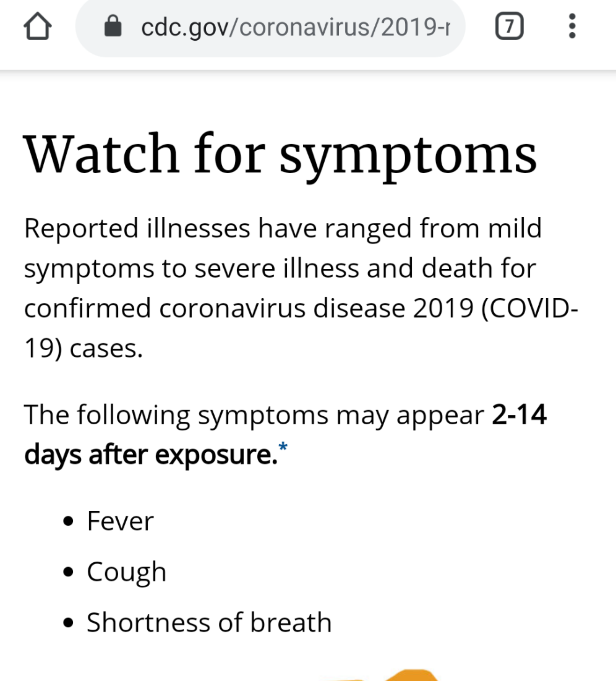The image size is (616, 681).
Task: Click the Reported illnesses paragraph's first line
Action: tap(283, 229)
